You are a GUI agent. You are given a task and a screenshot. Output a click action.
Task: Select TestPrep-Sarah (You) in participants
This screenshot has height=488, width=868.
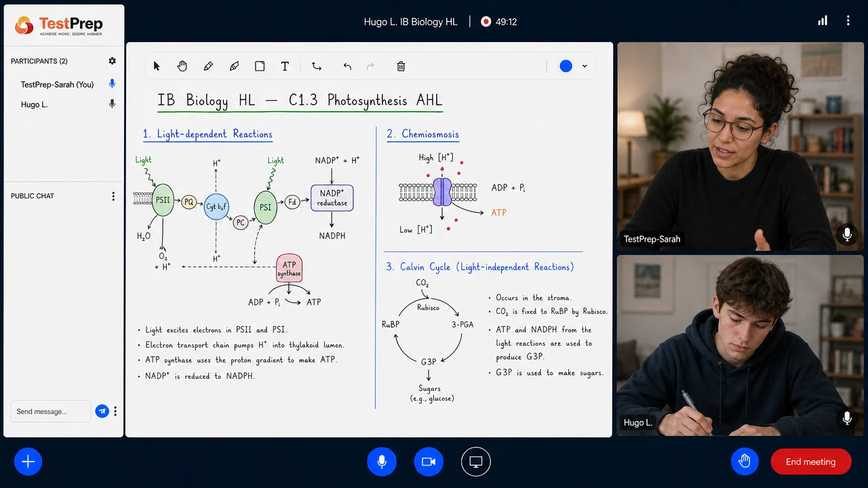coord(58,85)
